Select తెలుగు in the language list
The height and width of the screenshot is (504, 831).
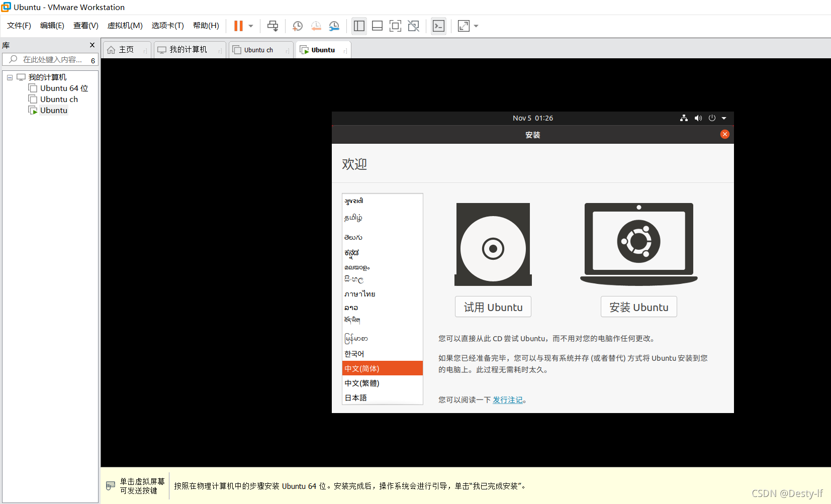(383, 237)
